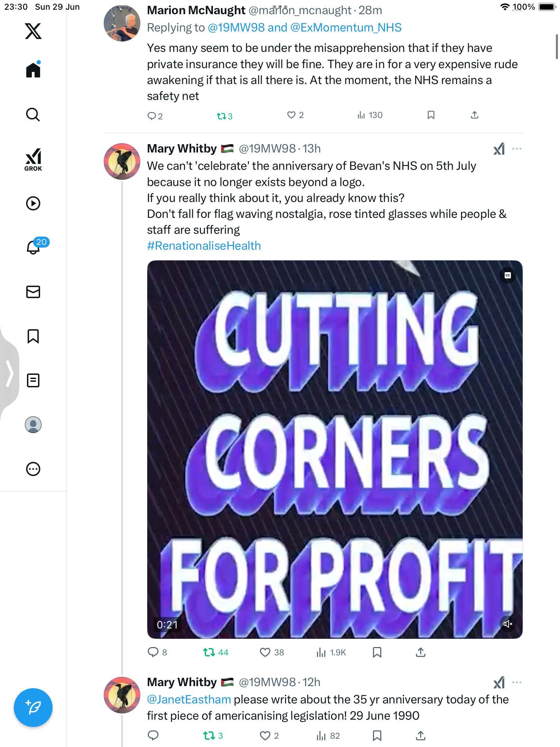Image resolution: width=560 pixels, height=747 pixels.
Task: Click the page scrollbar on right edge
Action: tap(557, 47)
